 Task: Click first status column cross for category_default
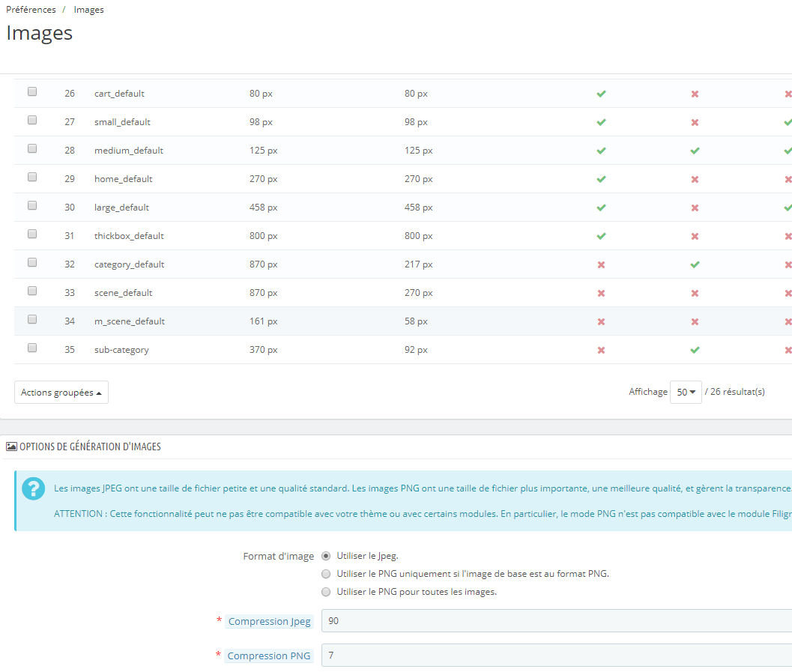pyautogui.click(x=601, y=264)
